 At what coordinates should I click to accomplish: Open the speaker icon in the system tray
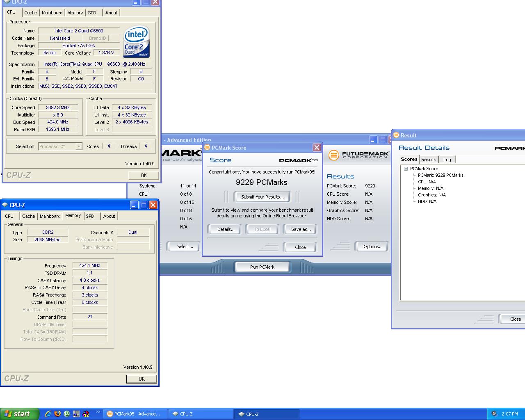494,414
